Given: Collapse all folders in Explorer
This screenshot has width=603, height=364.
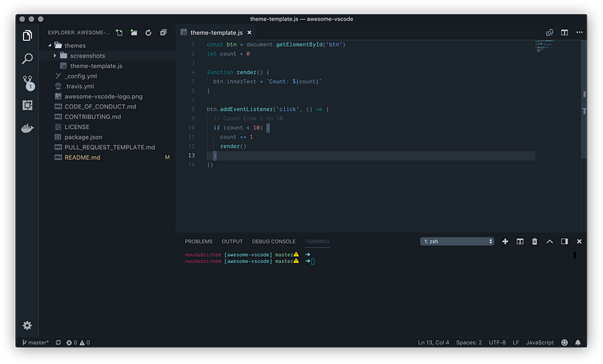Looking at the screenshot, I should pyautogui.click(x=164, y=32).
